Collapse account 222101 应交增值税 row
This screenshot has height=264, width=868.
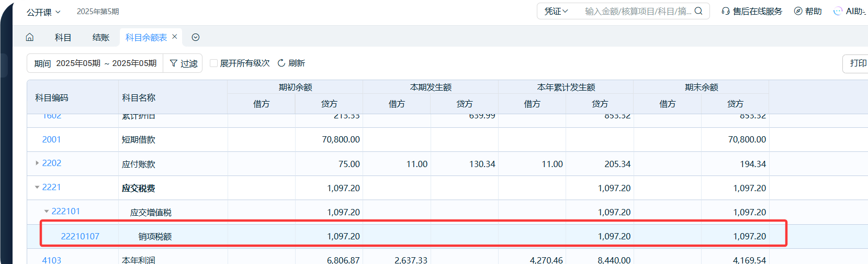(47, 212)
